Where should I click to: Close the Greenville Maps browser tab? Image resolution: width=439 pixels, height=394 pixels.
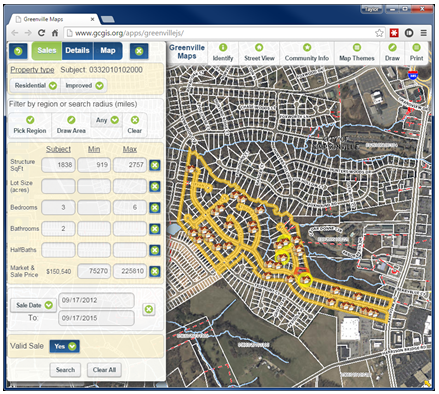(x=92, y=19)
